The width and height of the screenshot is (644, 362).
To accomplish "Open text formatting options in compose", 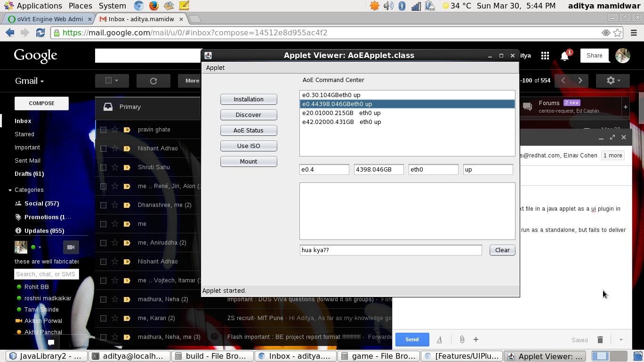I will click(x=439, y=339).
